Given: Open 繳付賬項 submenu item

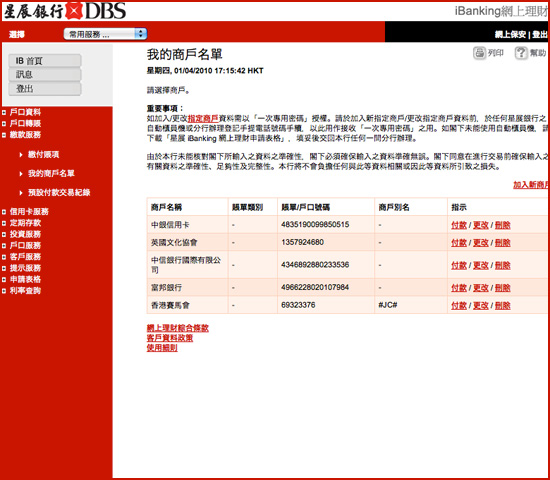Looking at the screenshot, I should 43,154.
